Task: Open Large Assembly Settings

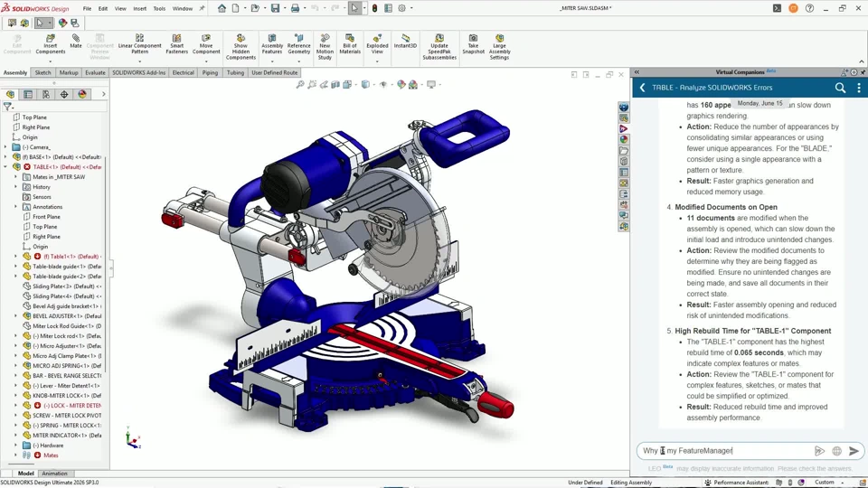Action: [x=499, y=47]
